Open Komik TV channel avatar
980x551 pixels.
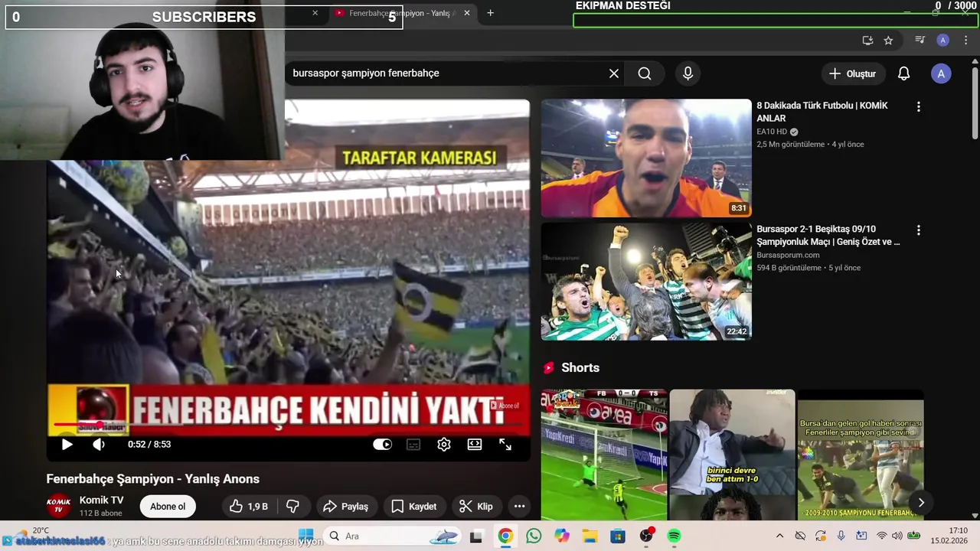tap(59, 506)
